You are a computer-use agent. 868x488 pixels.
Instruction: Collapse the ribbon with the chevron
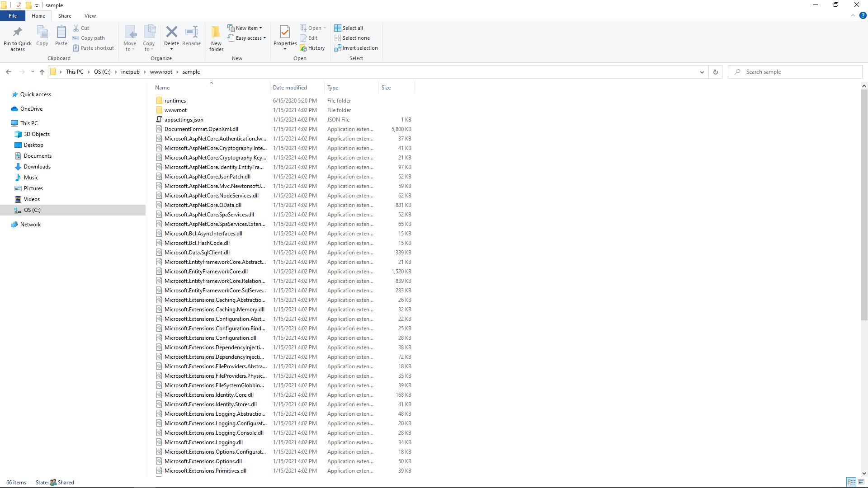click(x=853, y=15)
